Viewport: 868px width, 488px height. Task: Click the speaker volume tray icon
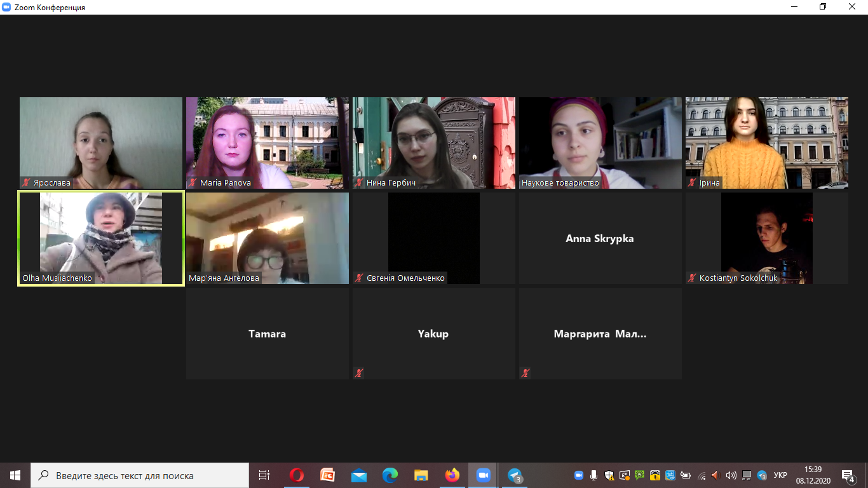tap(731, 475)
